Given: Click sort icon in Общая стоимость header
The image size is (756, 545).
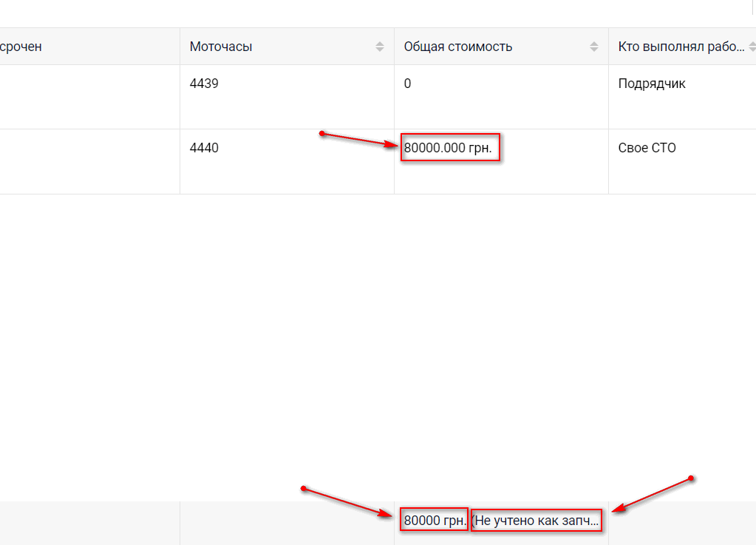Looking at the screenshot, I should click(593, 47).
